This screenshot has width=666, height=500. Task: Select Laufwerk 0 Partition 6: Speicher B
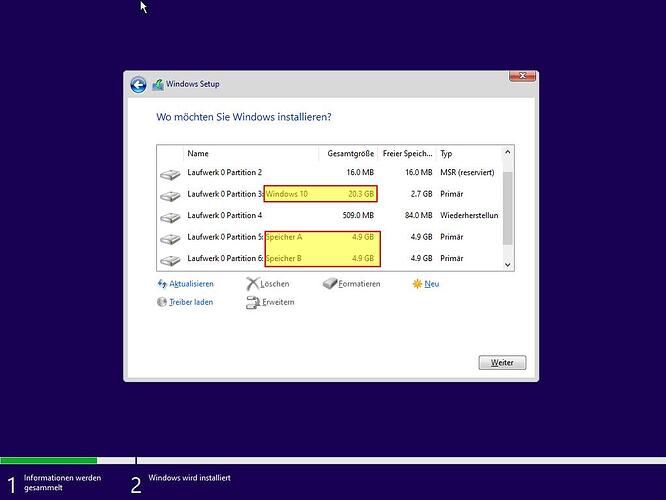coord(329,258)
